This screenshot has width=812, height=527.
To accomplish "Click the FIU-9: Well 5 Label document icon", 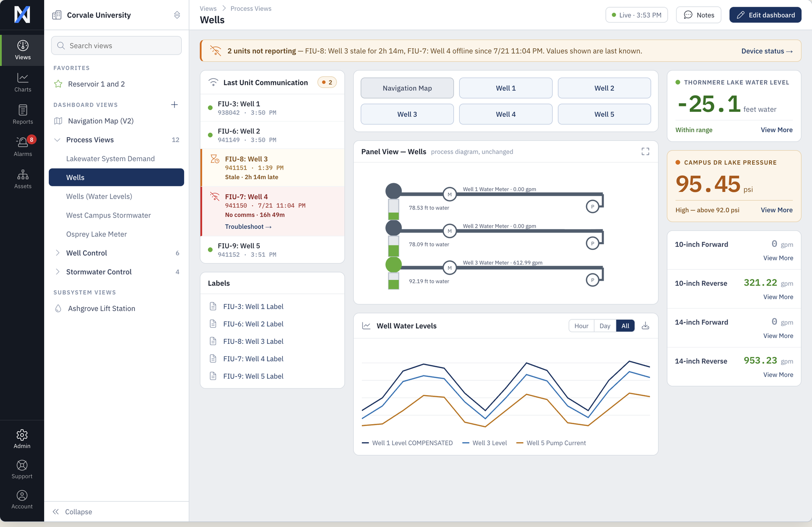I will point(213,376).
